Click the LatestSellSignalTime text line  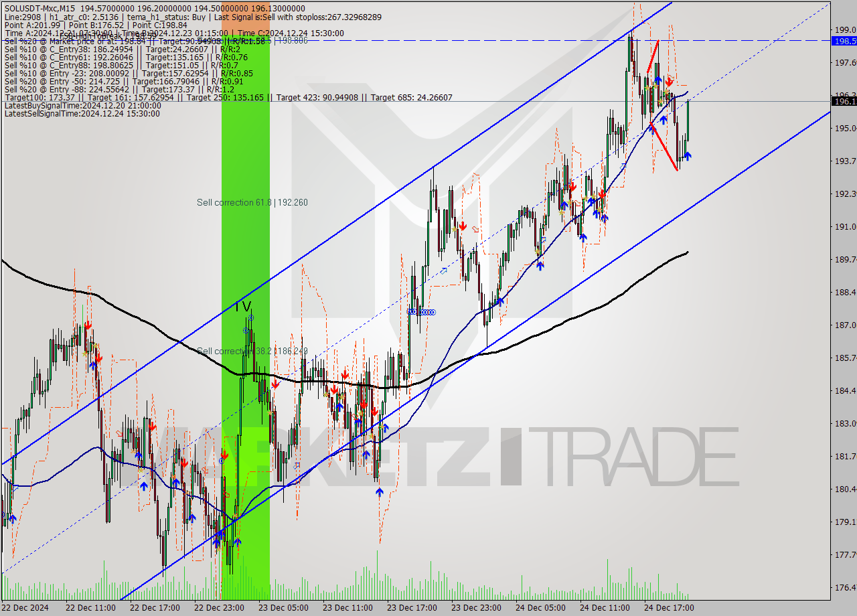click(x=82, y=113)
